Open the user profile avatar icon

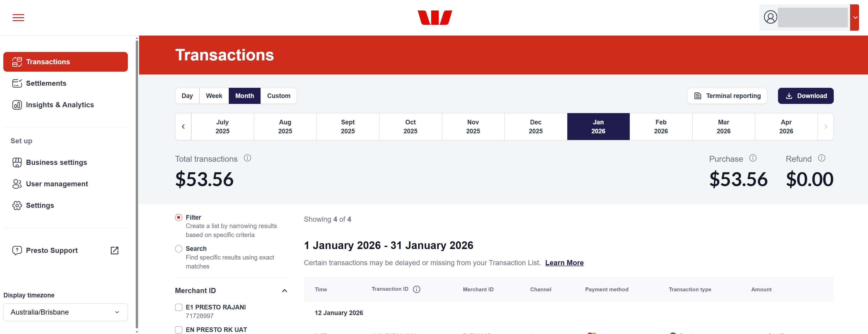point(770,17)
